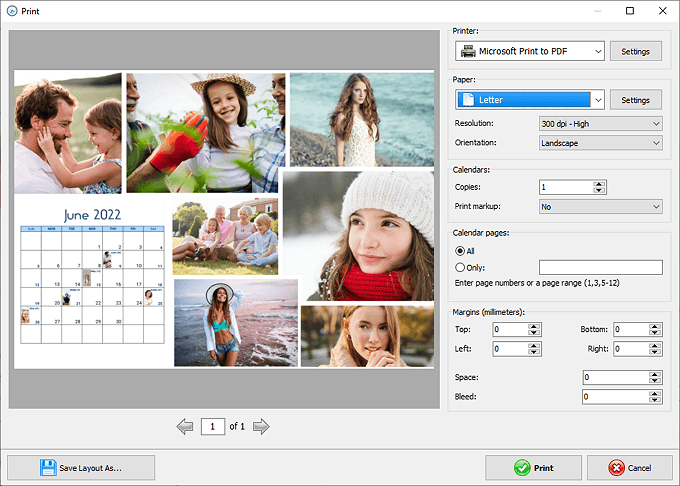Decrease the Top margin value

534,333
